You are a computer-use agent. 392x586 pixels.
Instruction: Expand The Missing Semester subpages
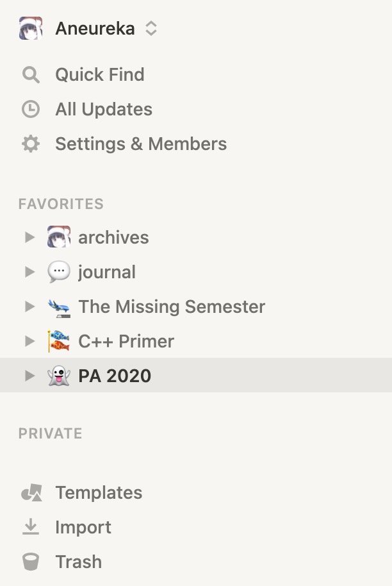coord(29,306)
